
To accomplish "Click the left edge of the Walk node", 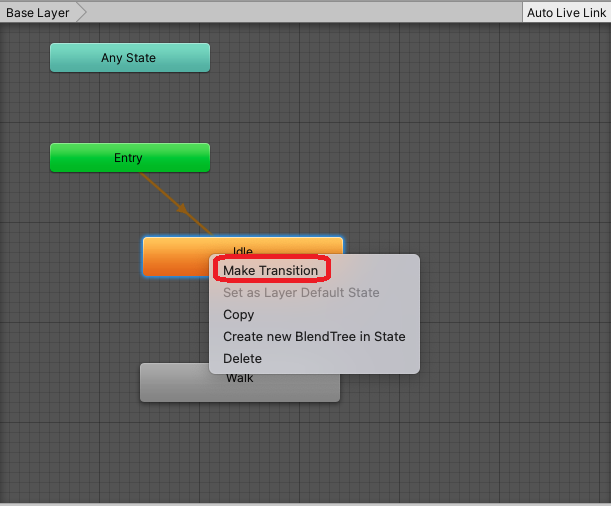I will point(145,383).
